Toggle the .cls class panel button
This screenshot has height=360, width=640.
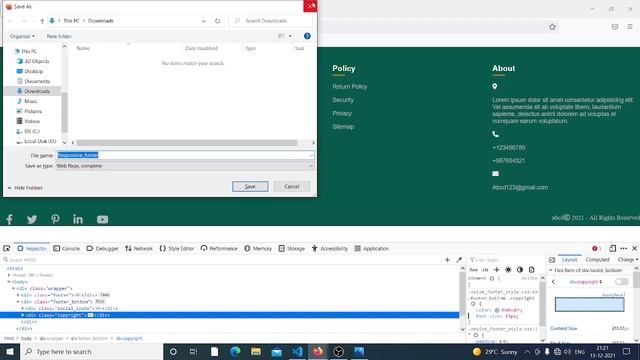point(485,270)
